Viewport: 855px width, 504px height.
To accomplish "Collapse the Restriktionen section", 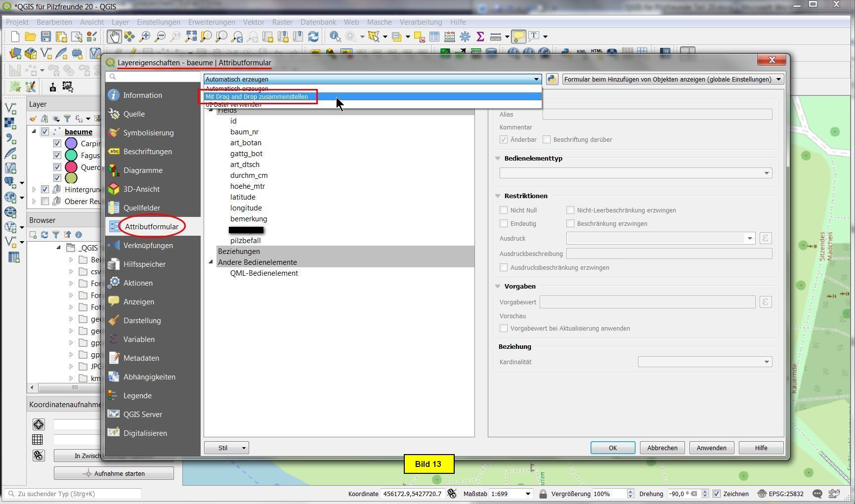I will pos(498,196).
